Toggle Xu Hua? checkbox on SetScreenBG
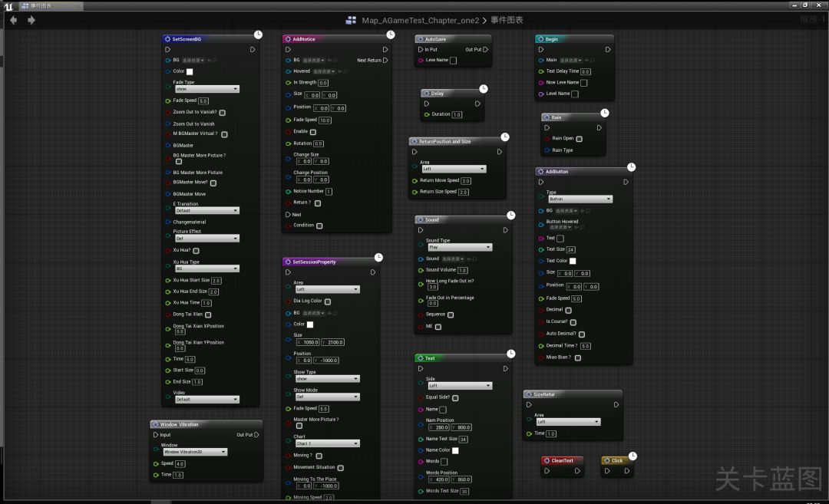This screenshot has height=504, width=829. pos(197,250)
